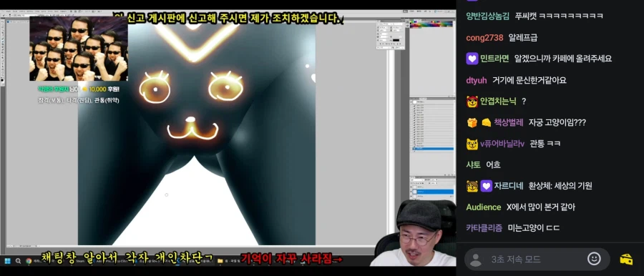644x276 pixels.
Task: Click the badge icon beside 안겹치는닉
Action: pos(472,101)
